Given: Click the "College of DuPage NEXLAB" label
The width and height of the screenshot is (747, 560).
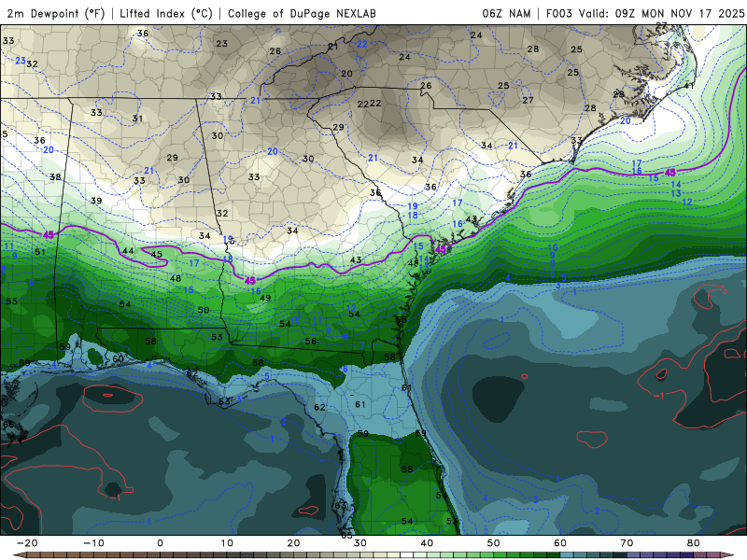Looking at the screenshot, I should coord(302,13).
